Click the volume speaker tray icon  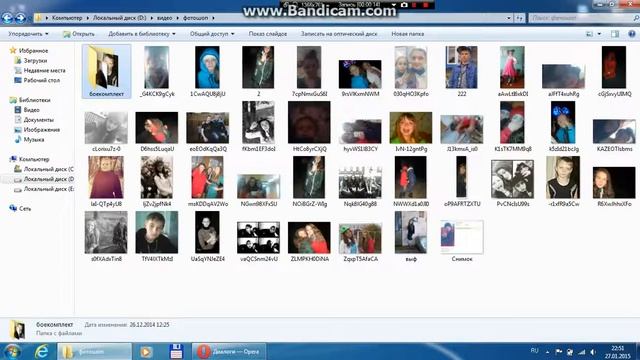pyautogui.click(x=593, y=352)
